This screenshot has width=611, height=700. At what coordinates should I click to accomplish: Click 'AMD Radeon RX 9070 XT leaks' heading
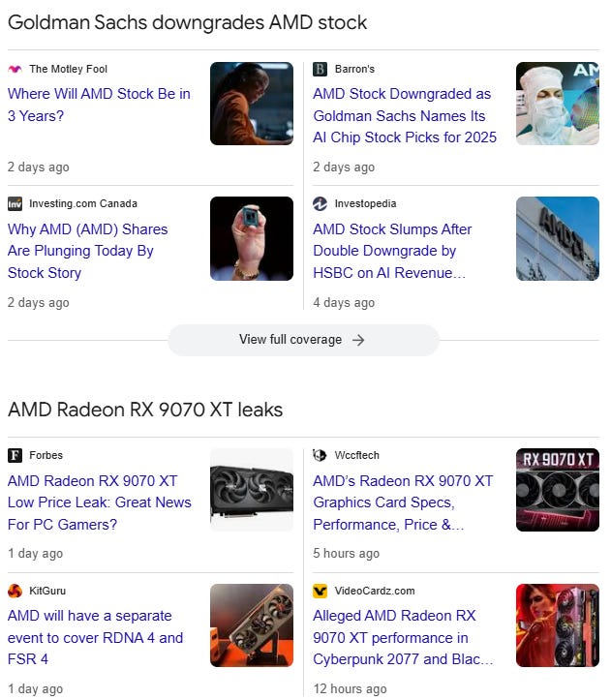coord(145,410)
